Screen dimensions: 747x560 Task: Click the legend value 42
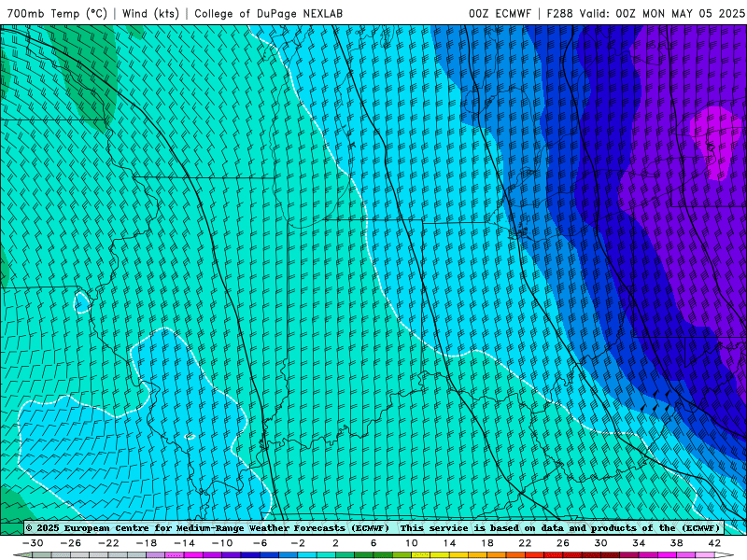pyautogui.click(x=714, y=543)
